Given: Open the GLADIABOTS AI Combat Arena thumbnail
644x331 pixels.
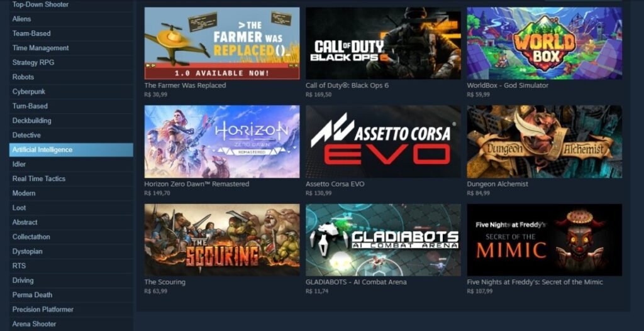Looking at the screenshot, I should pos(383,240).
